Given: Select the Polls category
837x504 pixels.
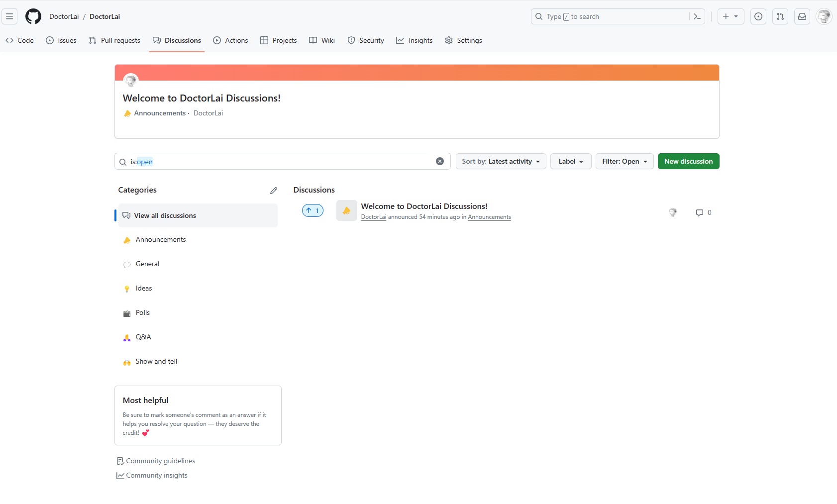Looking at the screenshot, I should click(198, 313).
